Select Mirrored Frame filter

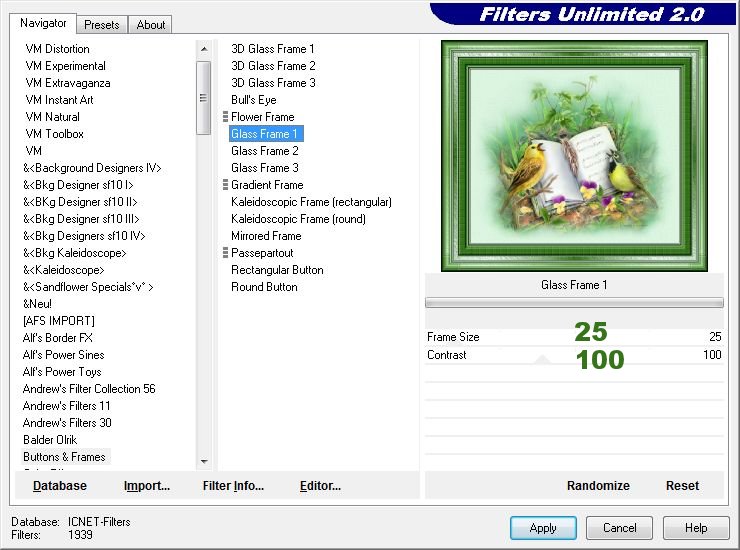tap(266, 236)
